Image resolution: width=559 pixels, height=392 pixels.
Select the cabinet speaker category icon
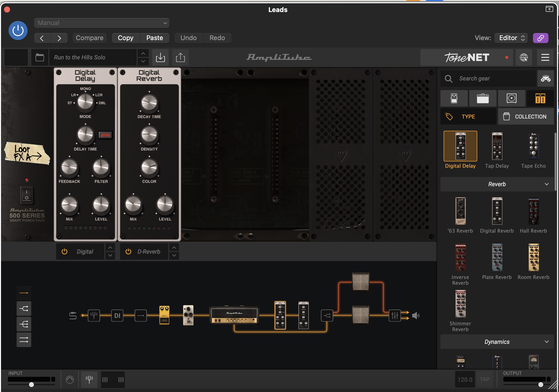click(512, 98)
